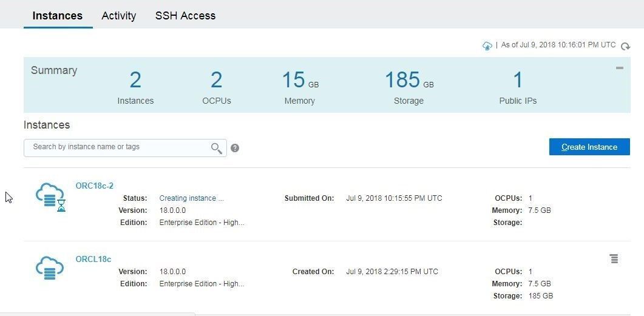Click the As of Jul 9 timestamp

(x=558, y=45)
